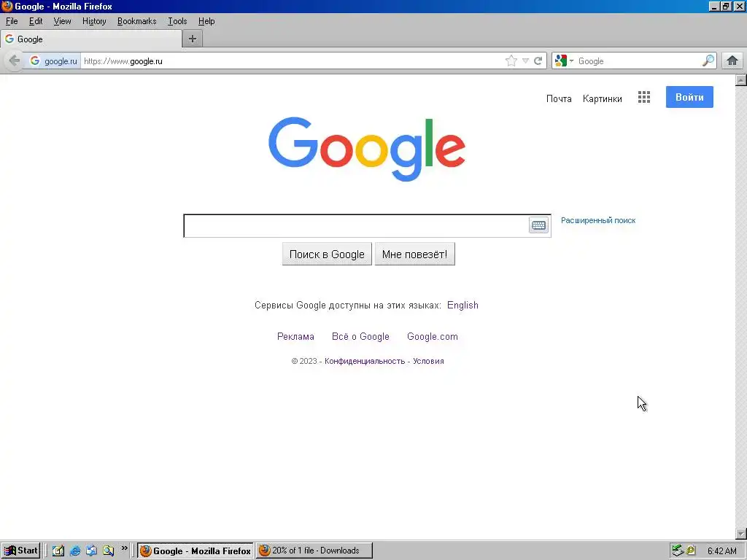
Task: Click the page scrollbar down arrow
Action: pos(741,534)
